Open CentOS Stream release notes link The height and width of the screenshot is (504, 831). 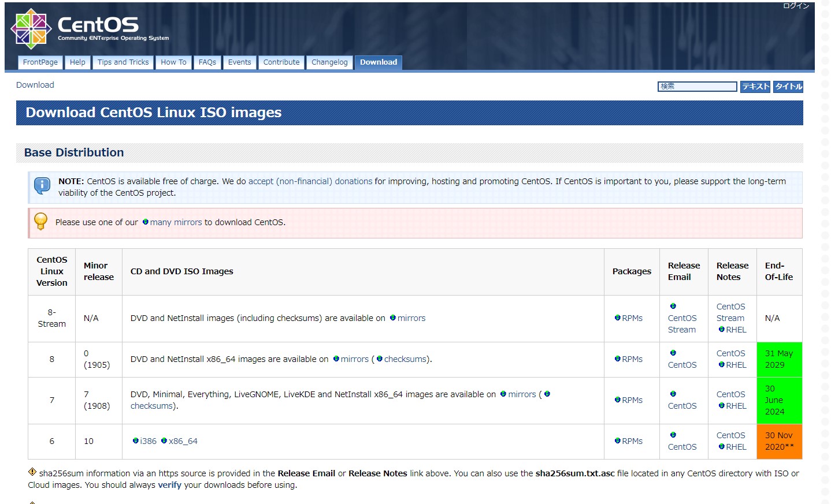[731, 312]
